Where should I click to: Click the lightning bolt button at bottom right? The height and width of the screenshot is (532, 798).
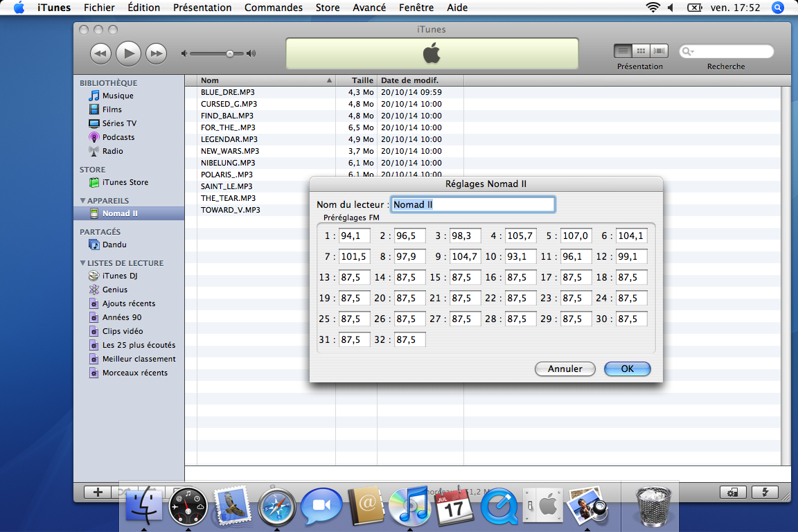click(x=765, y=492)
